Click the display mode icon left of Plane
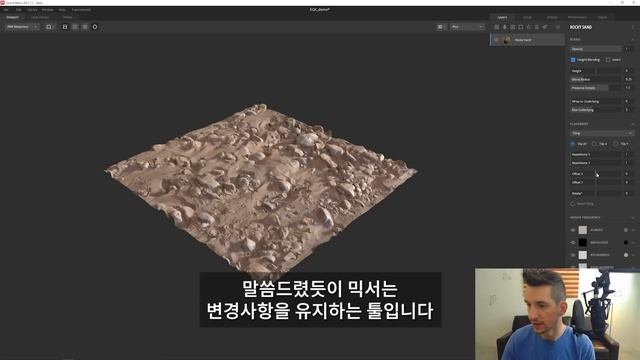 [440, 27]
